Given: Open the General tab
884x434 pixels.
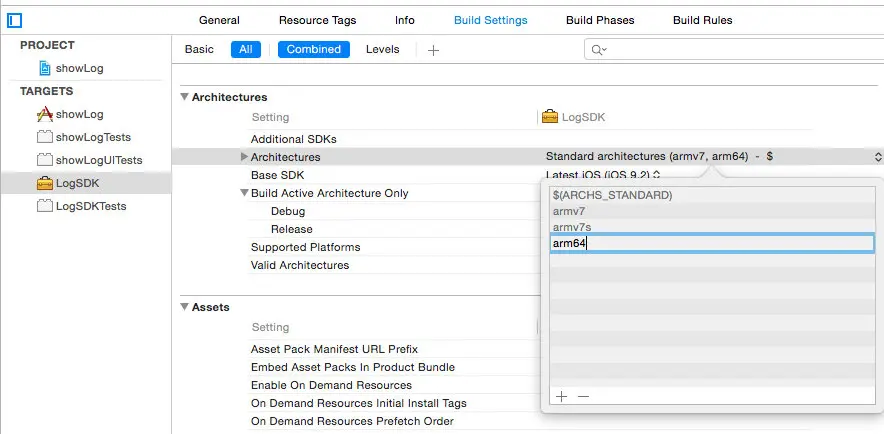Looking at the screenshot, I should pyautogui.click(x=219, y=20).
